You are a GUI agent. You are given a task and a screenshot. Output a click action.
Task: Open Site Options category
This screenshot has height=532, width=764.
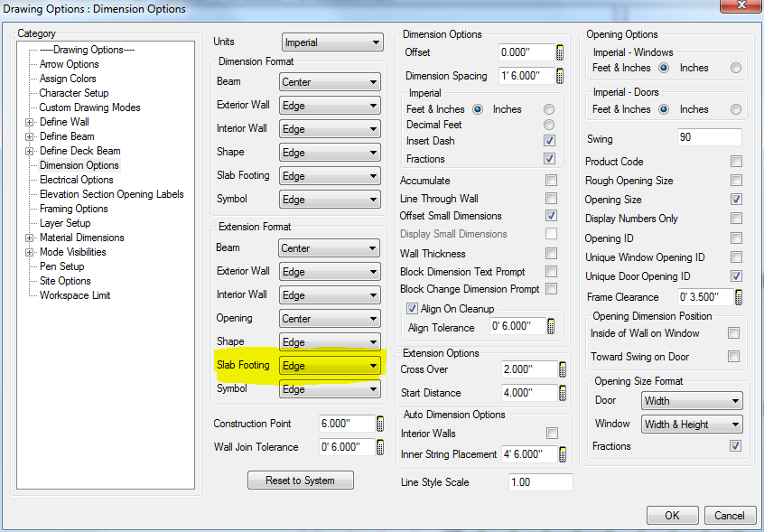[65, 281]
